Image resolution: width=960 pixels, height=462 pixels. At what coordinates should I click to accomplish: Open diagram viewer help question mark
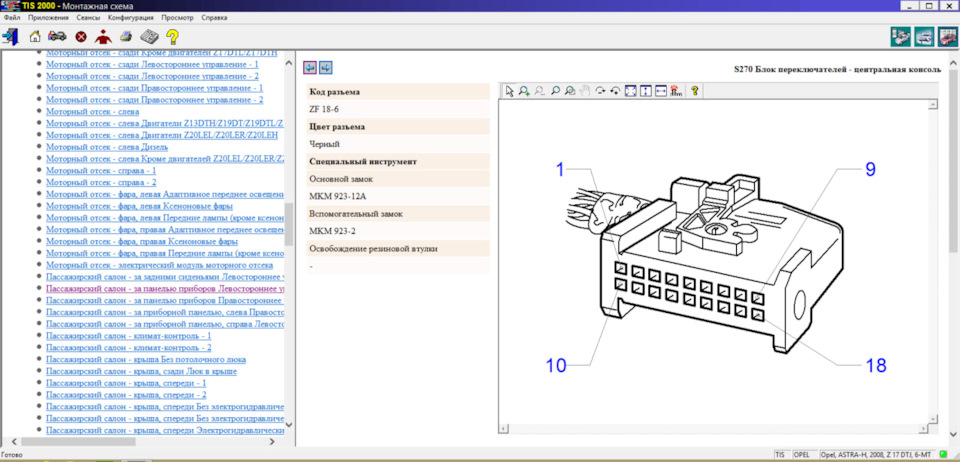(x=694, y=91)
